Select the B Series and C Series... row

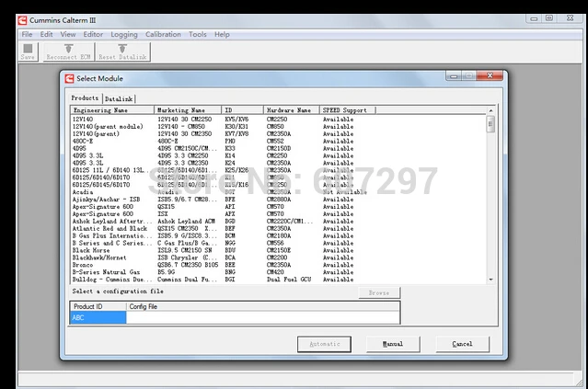(280, 243)
